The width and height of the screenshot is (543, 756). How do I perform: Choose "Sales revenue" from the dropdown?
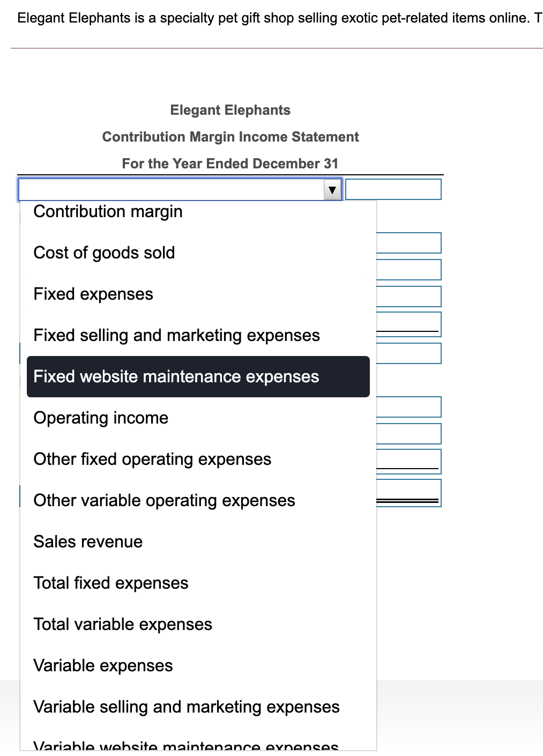87,542
